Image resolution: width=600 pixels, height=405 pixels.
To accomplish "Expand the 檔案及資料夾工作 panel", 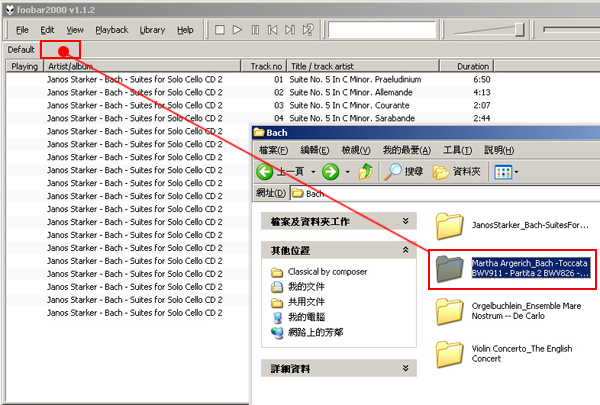I will pyautogui.click(x=339, y=221).
